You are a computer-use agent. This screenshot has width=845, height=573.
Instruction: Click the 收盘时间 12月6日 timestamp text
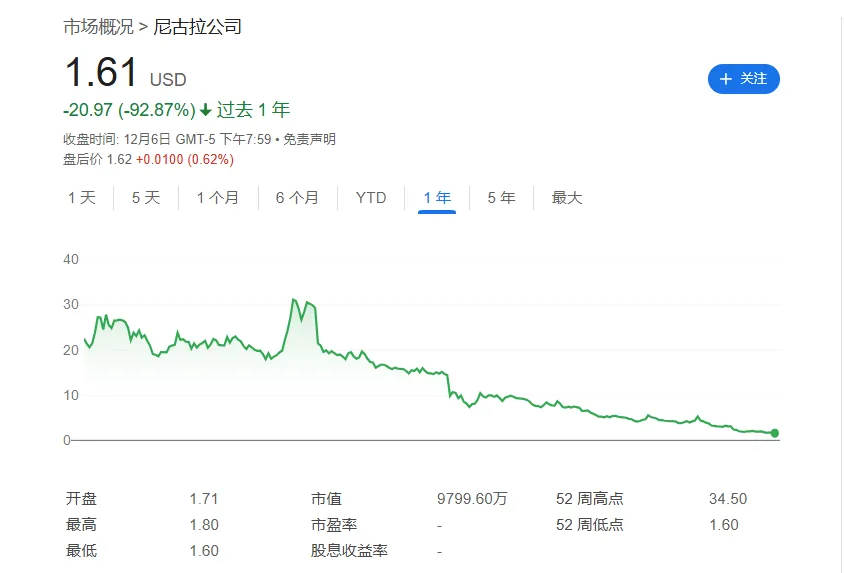click(167, 139)
